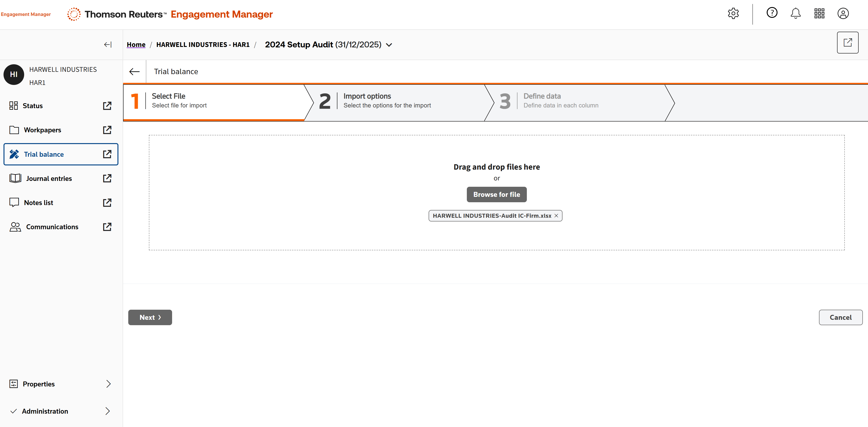Open Communications in sidebar

click(x=52, y=227)
